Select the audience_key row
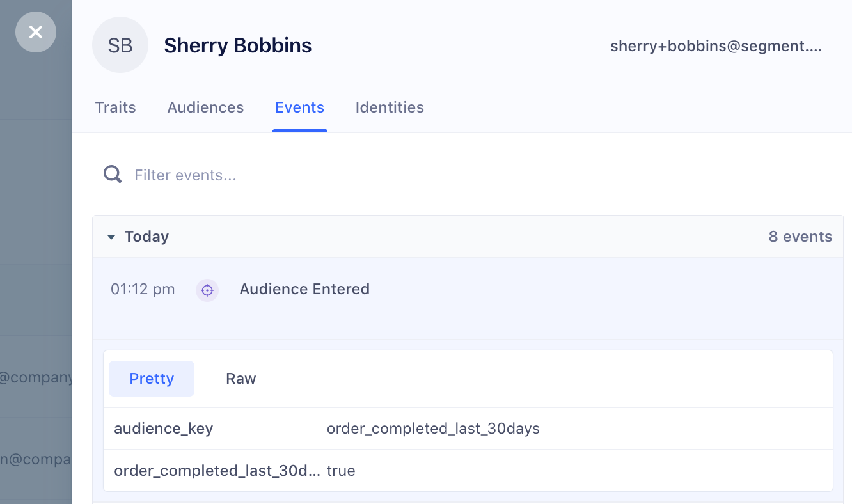 point(163,428)
